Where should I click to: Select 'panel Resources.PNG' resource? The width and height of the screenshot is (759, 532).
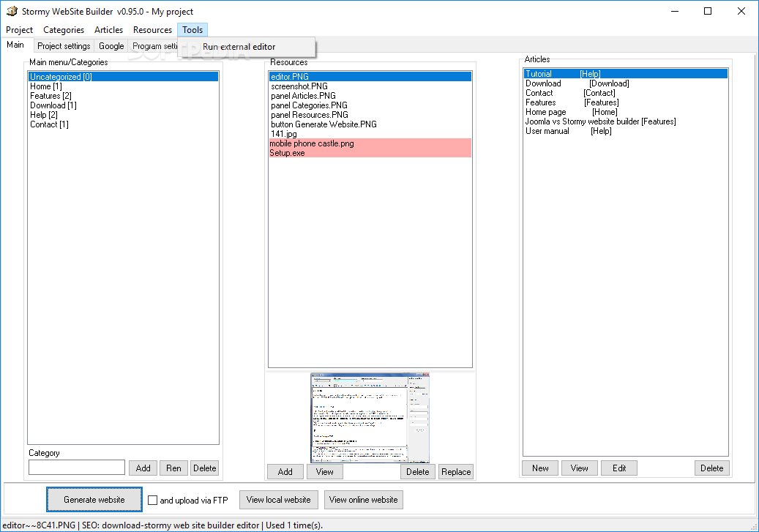tap(370, 115)
